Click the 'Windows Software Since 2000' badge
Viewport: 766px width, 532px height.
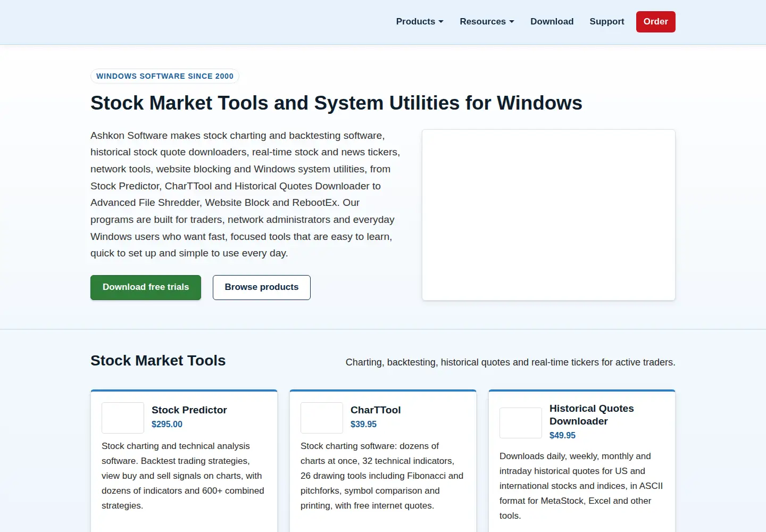tap(165, 76)
